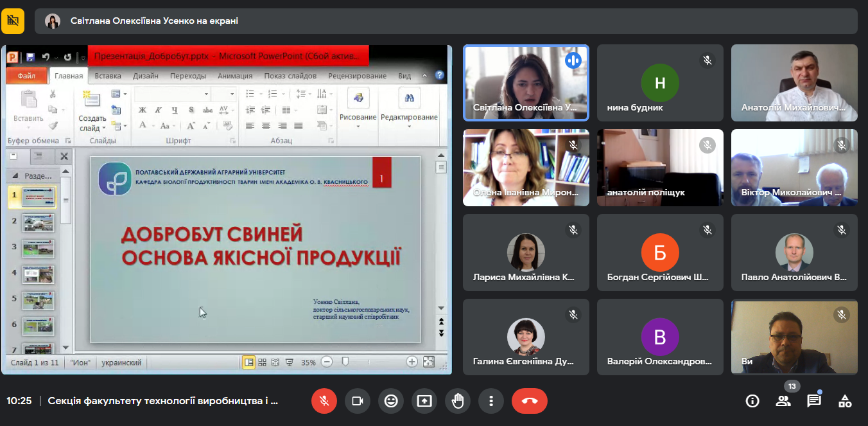
Task: Click the Slide Sorter view icon in status bar
Action: point(262,362)
